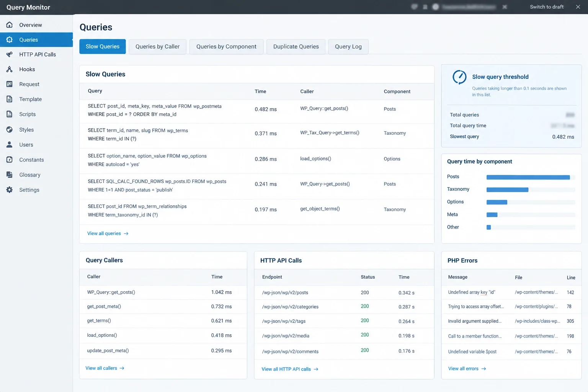Click the Posts query time bar

(528, 177)
